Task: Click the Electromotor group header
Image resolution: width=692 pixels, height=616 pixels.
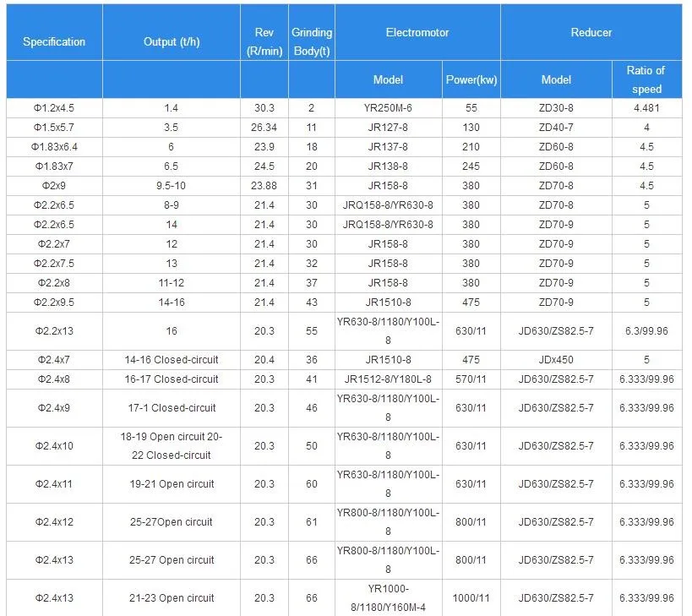Action: 417,33
